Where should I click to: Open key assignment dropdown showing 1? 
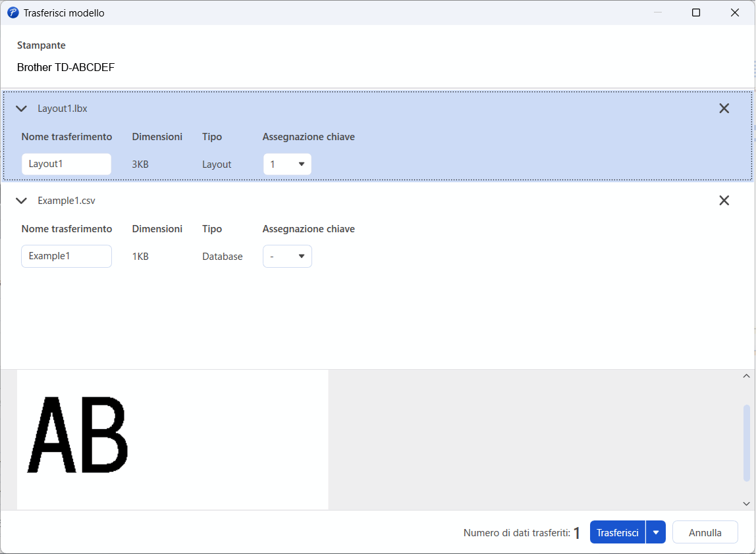click(x=287, y=164)
